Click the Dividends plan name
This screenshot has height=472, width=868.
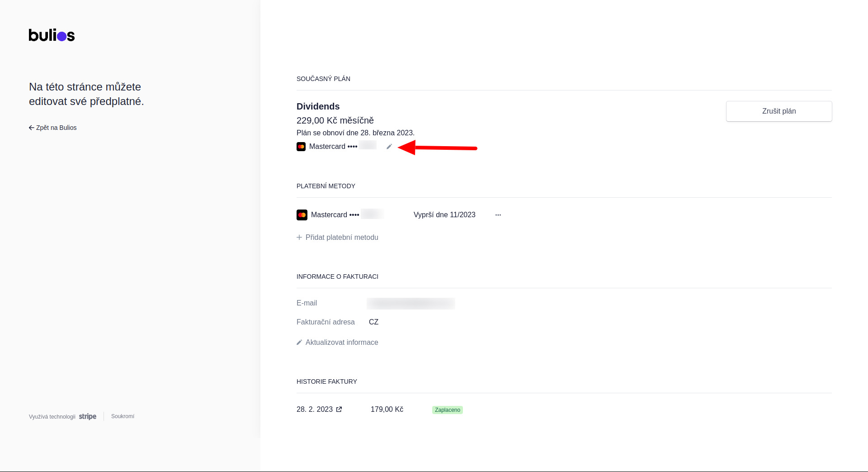(x=318, y=106)
